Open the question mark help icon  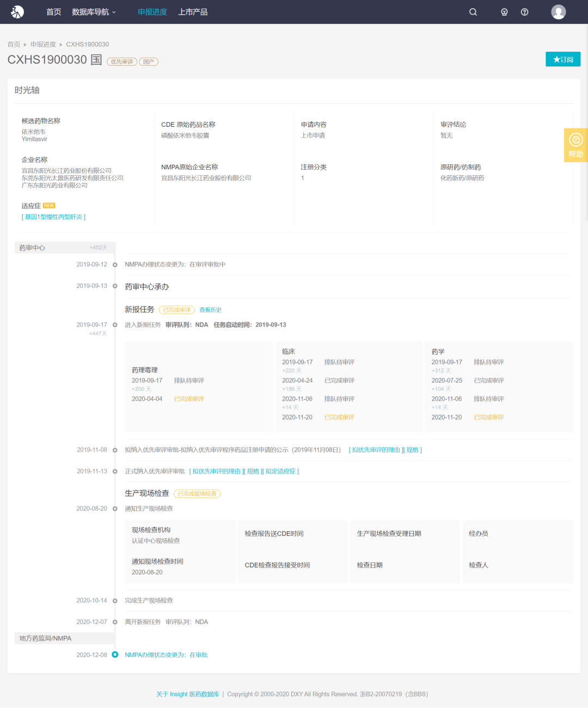click(x=525, y=12)
